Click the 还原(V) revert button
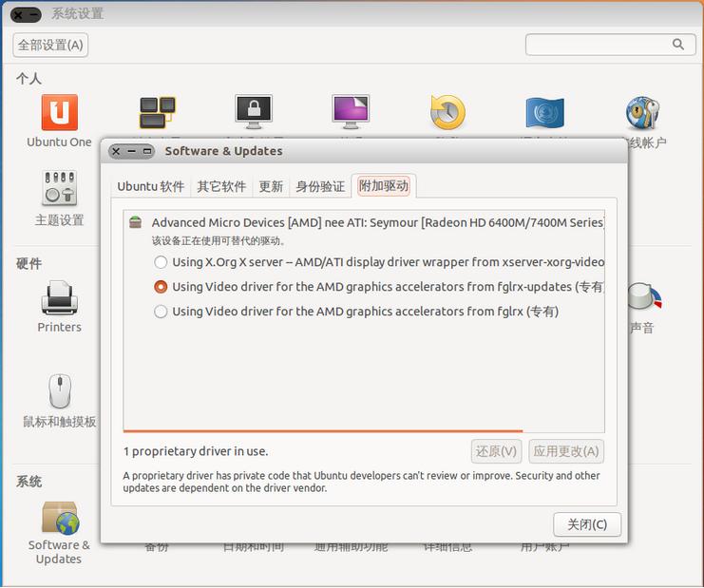This screenshot has height=588, width=704. [496, 451]
